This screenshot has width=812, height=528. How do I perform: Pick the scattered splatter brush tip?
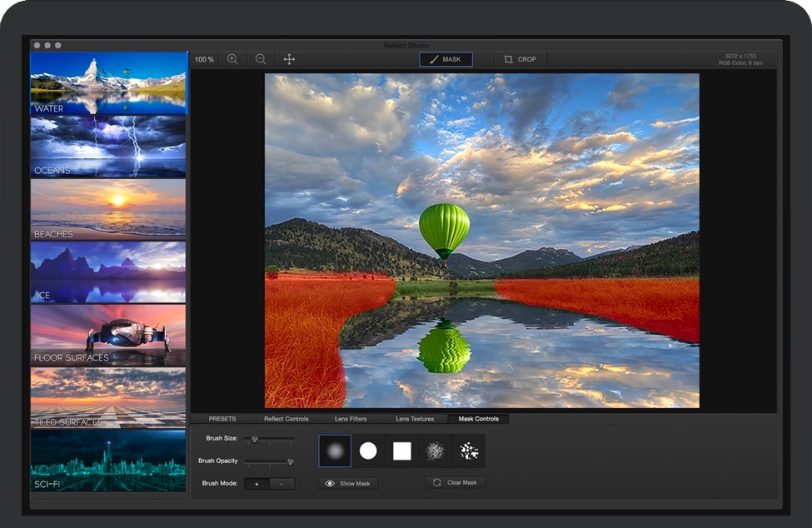tap(470, 451)
